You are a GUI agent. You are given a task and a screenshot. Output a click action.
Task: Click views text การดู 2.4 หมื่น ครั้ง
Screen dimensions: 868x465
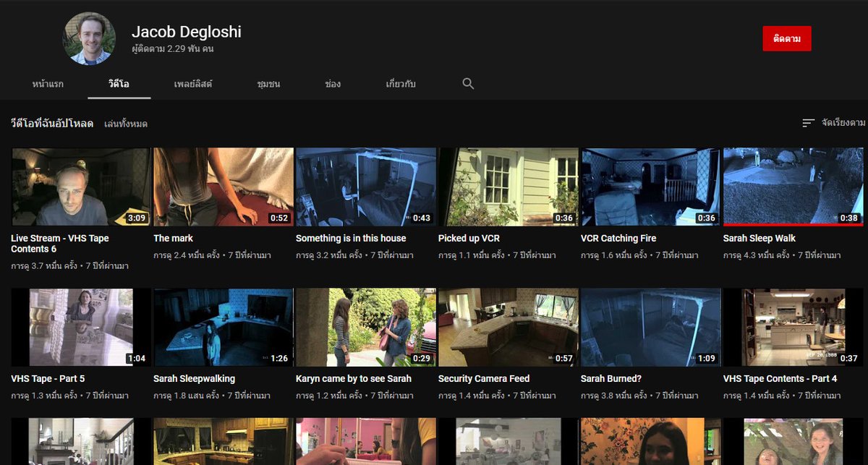(x=186, y=255)
